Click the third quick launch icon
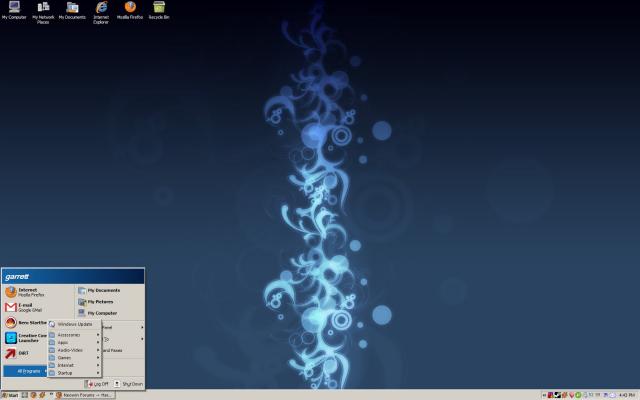The width and height of the screenshot is (640, 400). pos(42,395)
